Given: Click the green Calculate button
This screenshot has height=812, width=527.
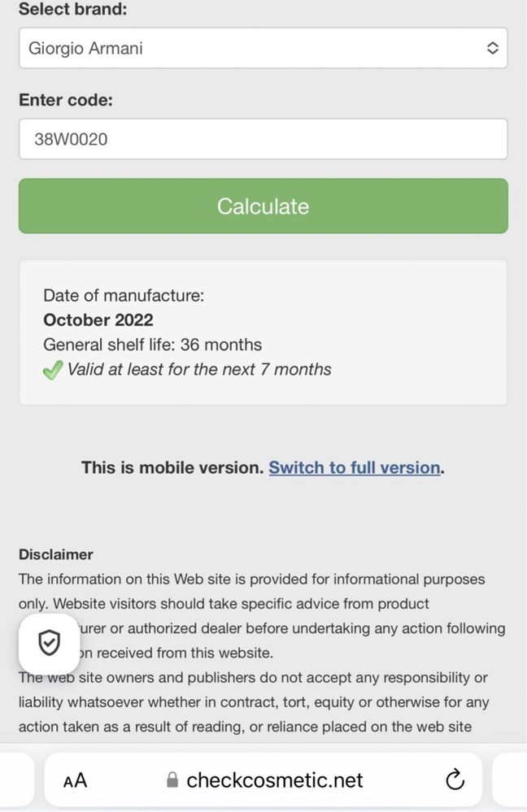Looking at the screenshot, I should pos(263,206).
